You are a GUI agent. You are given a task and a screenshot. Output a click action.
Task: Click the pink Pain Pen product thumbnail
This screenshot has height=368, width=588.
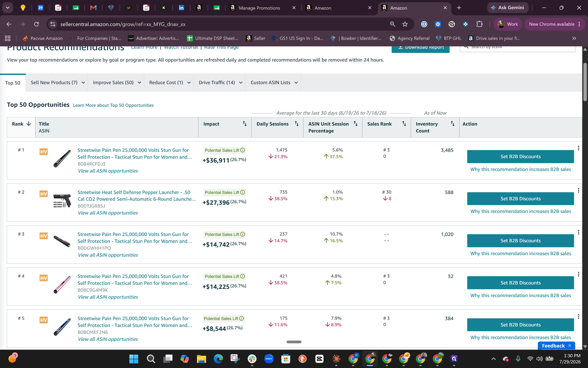click(62, 284)
